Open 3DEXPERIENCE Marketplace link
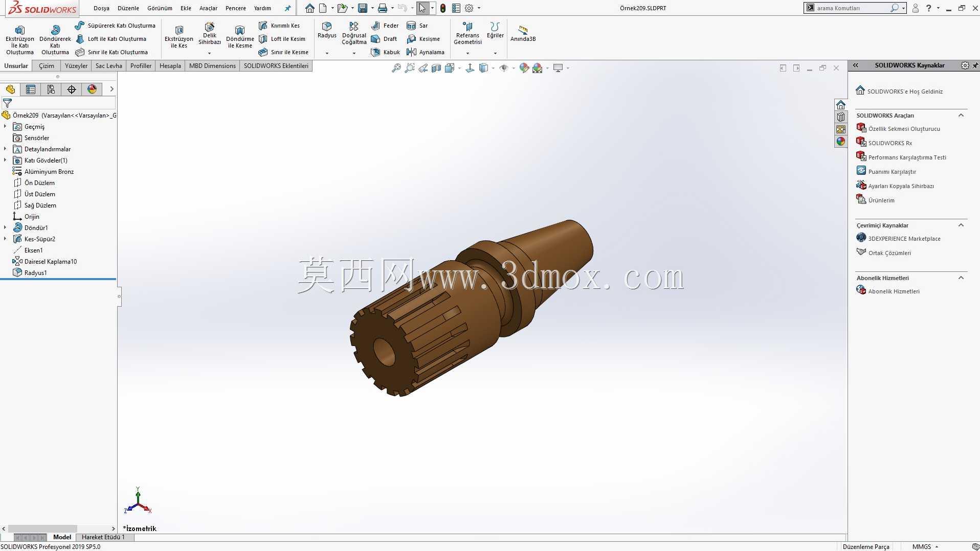The image size is (980, 551). click(x=898, y=238)
